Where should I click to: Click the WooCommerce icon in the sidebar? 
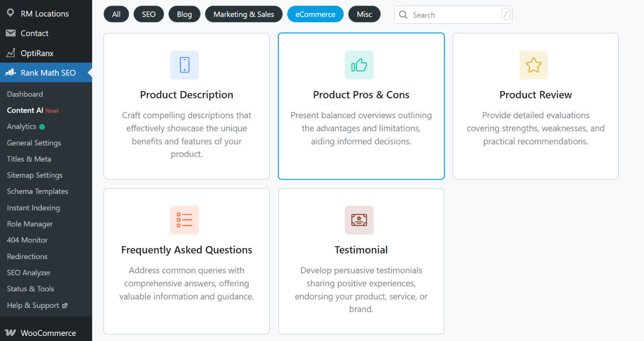(11, 333)
